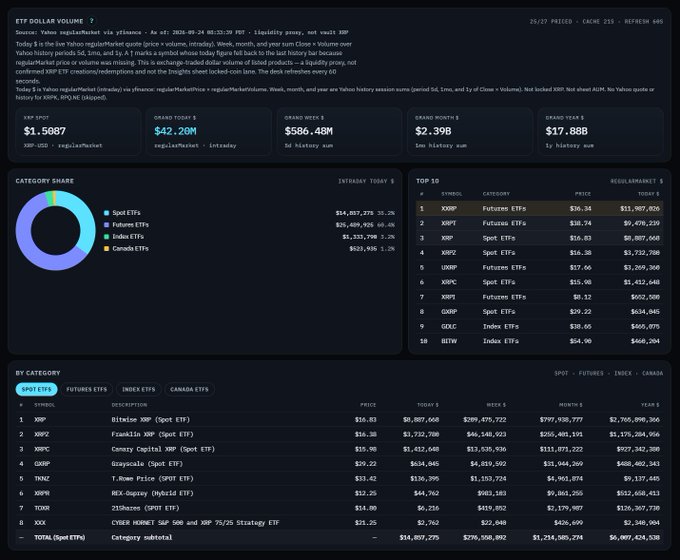Click the TKNZ symbol in By Category table
The height and width of the screenshot is (560, 680).
(x=42, y=478)
